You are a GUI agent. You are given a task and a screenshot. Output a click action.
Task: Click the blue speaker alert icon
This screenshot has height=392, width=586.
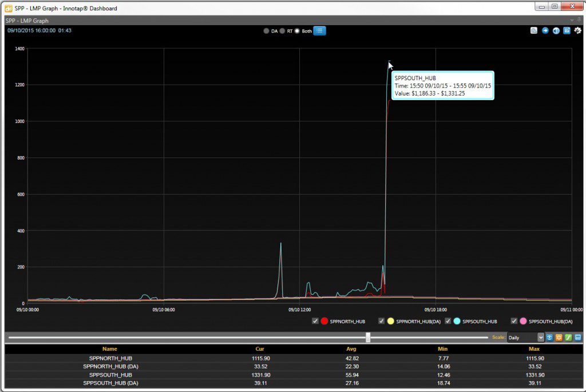click(556, 30)
